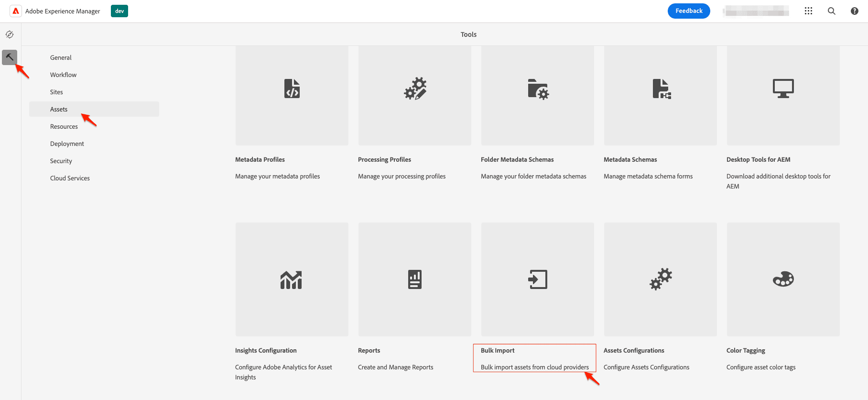Image resolution: width=868 pixels, height=400 pixels.
Task: Click 'Download additional desktop tools for AEM' text
Action: [779, 181]
